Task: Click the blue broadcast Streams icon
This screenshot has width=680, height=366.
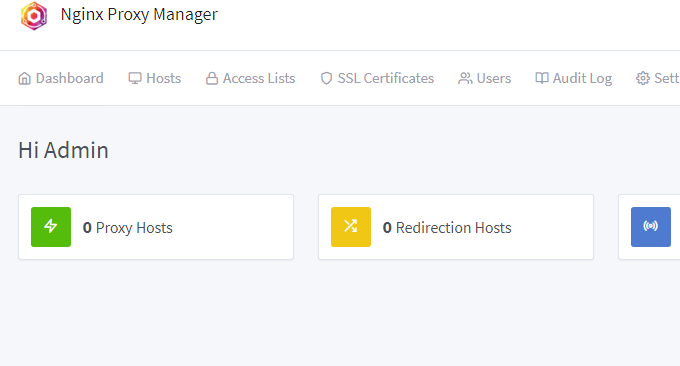Action: [651, 227]
